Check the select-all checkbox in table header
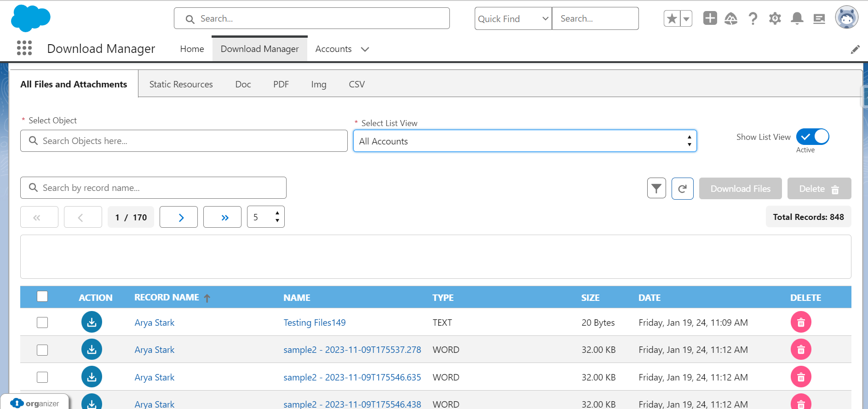Viewport: 868px width, 409px height. 42,296
